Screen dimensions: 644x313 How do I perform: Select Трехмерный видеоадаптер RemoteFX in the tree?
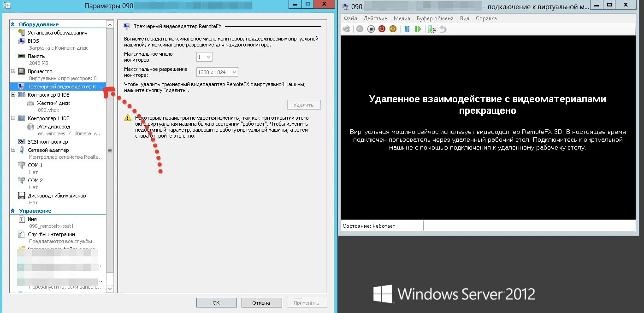pyautogui.click(x=58, y=87)
